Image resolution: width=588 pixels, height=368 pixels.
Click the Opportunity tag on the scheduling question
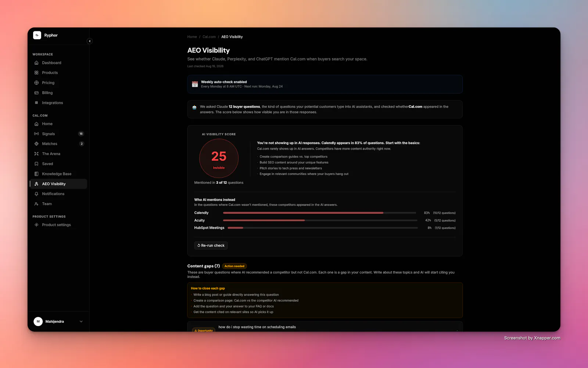pos(204,330)
